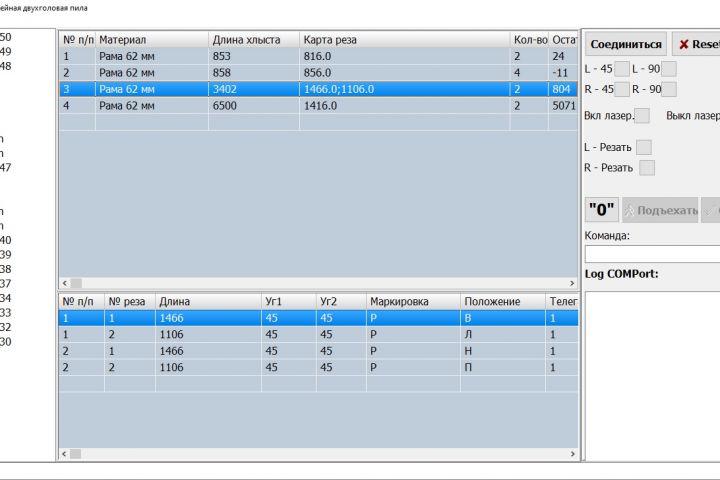Select cut row with position Н
The height and width of the screenshot is (480, 720).
(x=318, y=351)
